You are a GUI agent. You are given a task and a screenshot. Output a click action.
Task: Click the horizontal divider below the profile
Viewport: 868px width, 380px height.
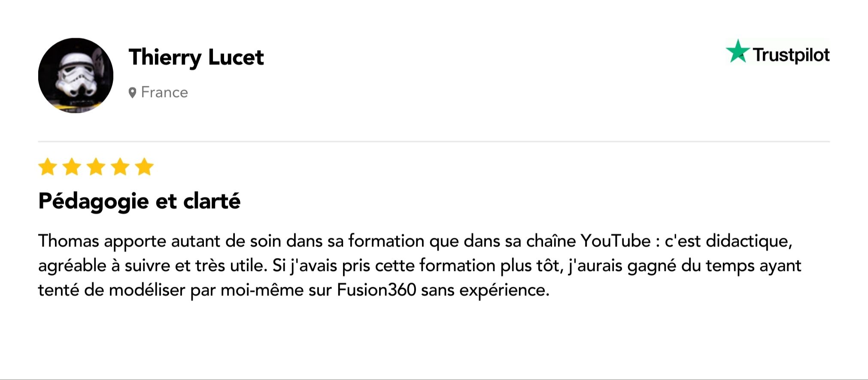(434, 141)
